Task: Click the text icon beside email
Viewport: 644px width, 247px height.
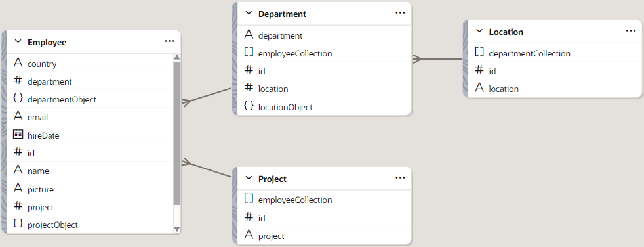Action: 18,116
